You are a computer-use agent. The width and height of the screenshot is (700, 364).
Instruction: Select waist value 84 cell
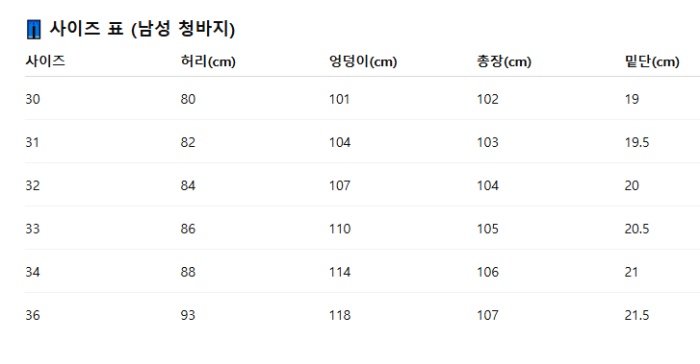pyautogui.click(x=188, y=185)
